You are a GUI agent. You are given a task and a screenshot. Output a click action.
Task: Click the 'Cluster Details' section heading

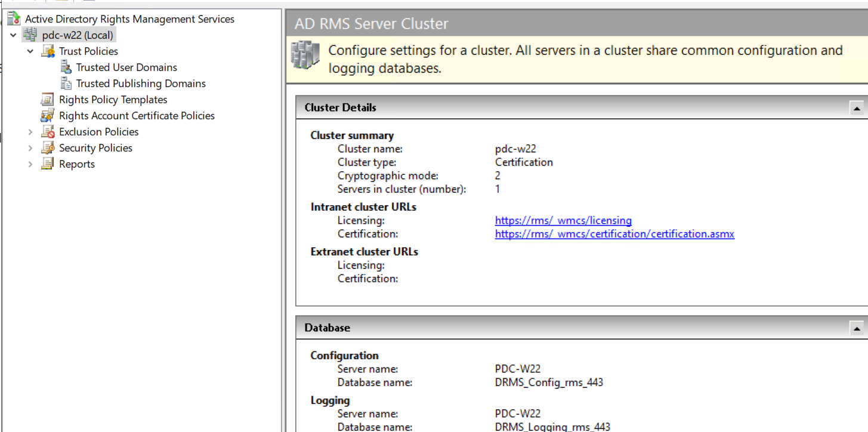point(340,108)
